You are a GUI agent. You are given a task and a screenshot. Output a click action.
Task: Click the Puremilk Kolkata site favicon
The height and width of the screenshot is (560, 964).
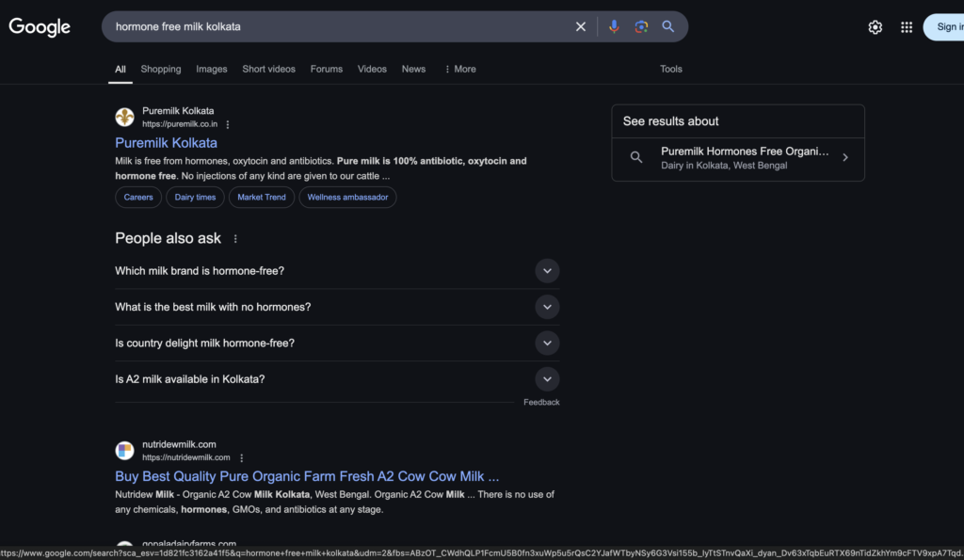coord(125,117)
